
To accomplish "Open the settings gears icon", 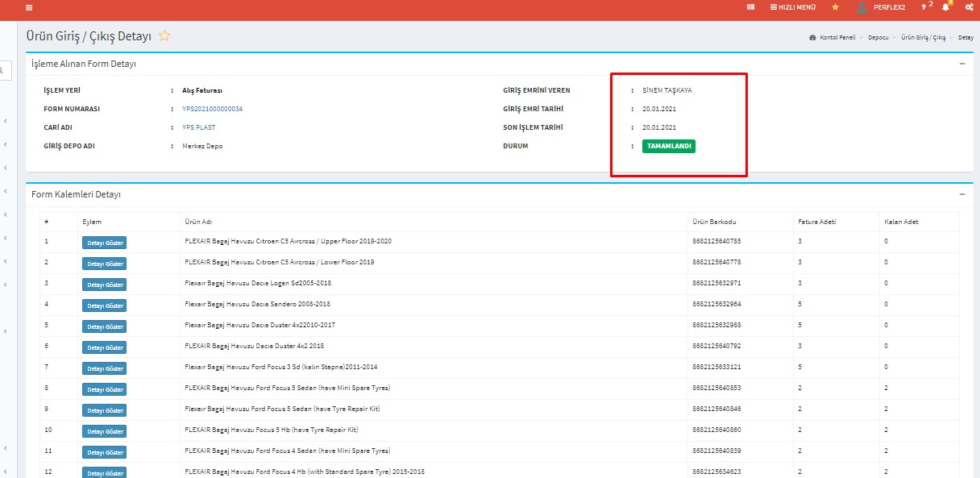I will (970, 7).
